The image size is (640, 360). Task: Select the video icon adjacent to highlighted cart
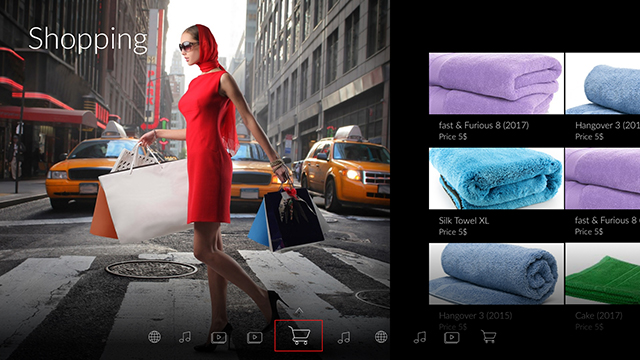click(x=255, y=337)
